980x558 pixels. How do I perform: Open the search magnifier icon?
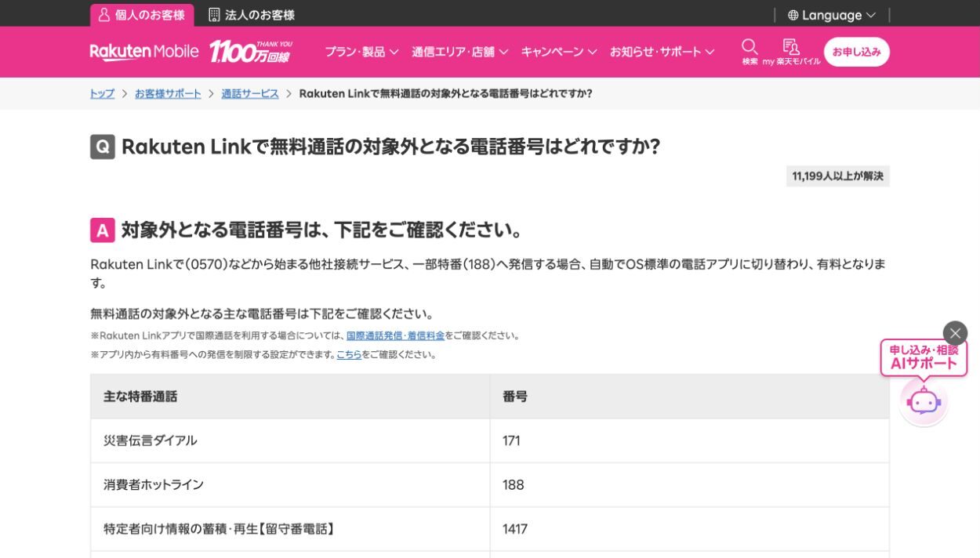pyautogui.click(x=750, y=52)
